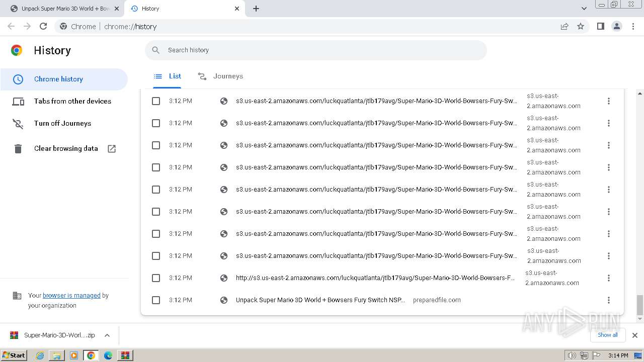
Task: Open the Chrome side panel
Action: [600, 26]
